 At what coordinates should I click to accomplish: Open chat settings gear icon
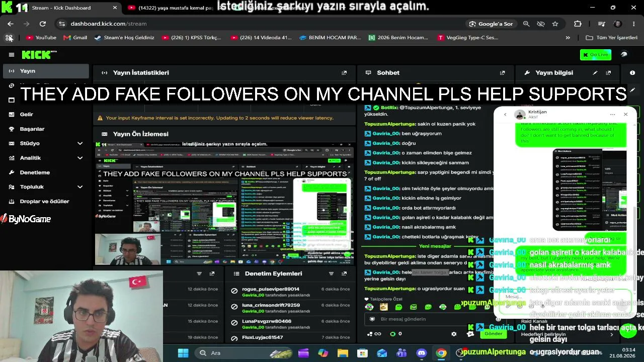point(454,334)
